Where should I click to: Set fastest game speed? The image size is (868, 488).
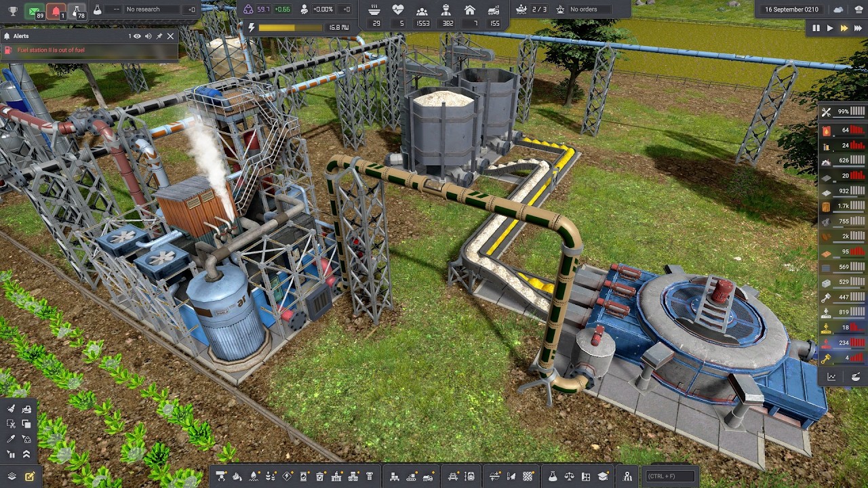click(857, 28)
